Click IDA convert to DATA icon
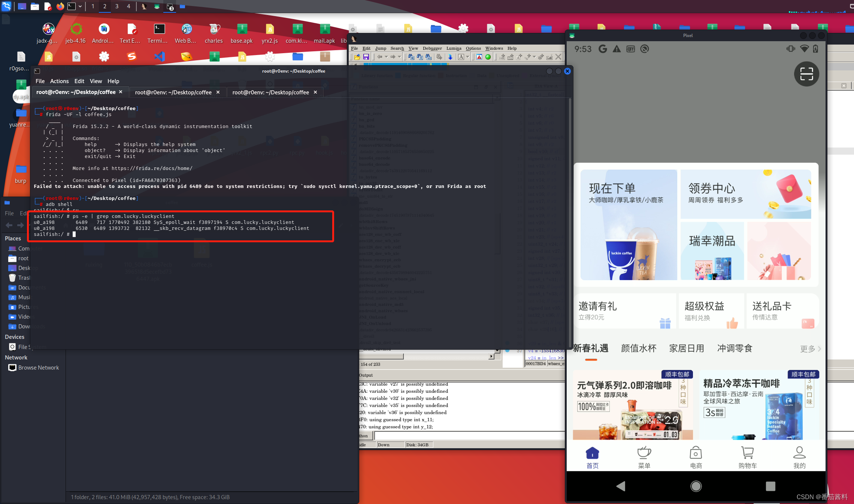854x504 pixels. pyautogui.click(x=511, y=57)
